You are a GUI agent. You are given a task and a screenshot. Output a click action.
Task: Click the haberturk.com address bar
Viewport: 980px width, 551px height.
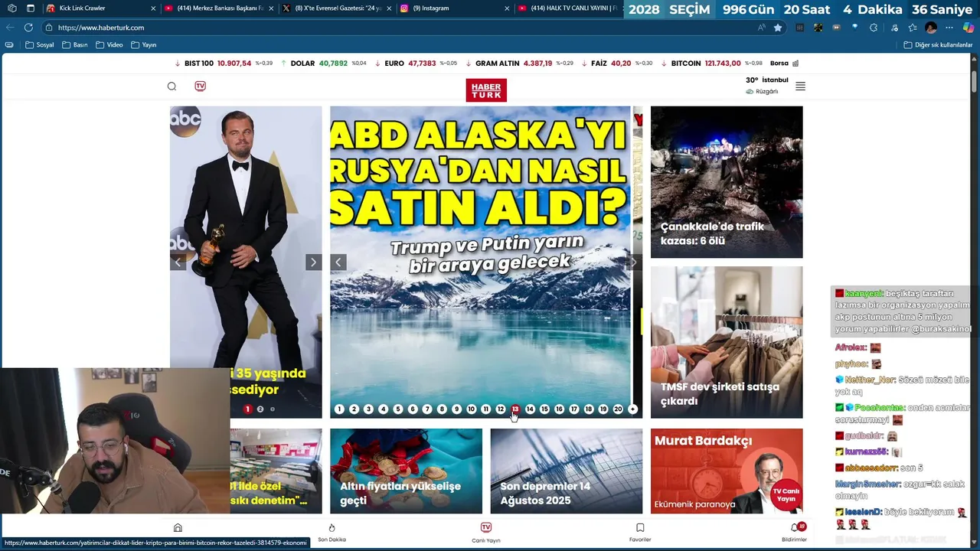[398, 28]
